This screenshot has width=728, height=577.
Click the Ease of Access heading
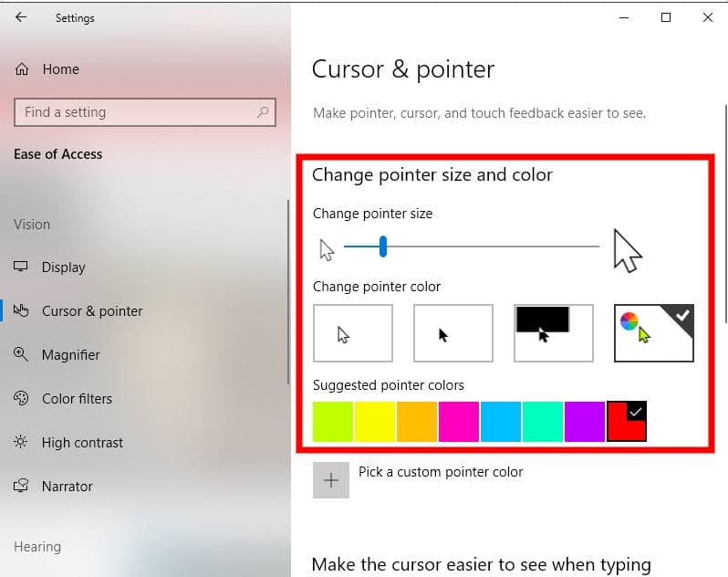click(x=58, y=153)
